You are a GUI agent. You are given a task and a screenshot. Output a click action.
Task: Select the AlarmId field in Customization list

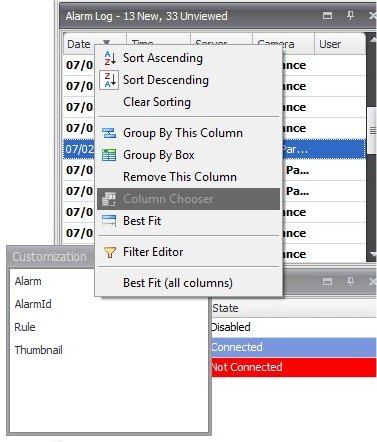pyautogui.click(x=33, y=304)
